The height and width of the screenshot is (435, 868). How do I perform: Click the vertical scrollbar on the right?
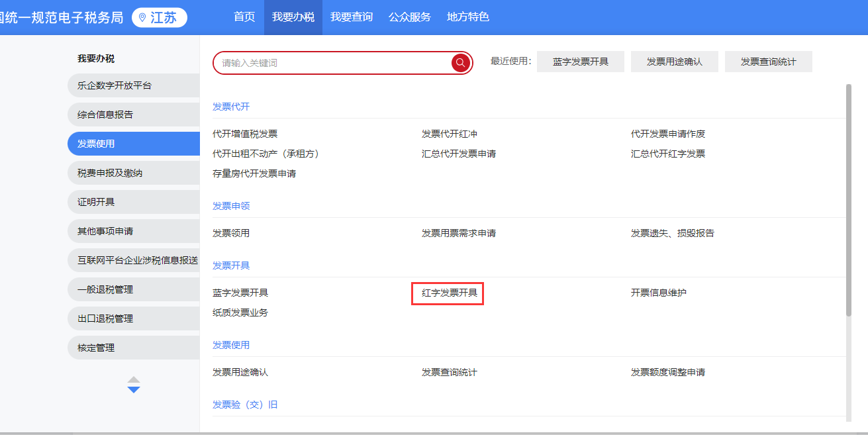(x=849, y=199)
